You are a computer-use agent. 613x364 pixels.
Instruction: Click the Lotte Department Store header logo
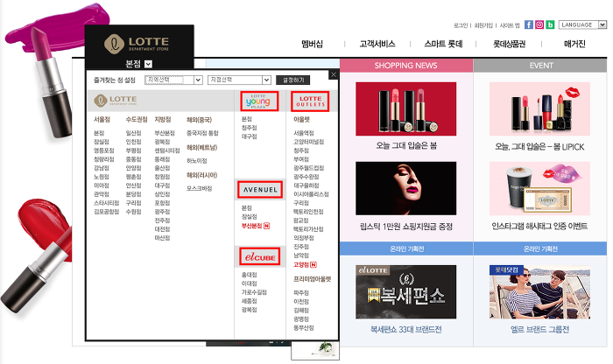[137, 44]
